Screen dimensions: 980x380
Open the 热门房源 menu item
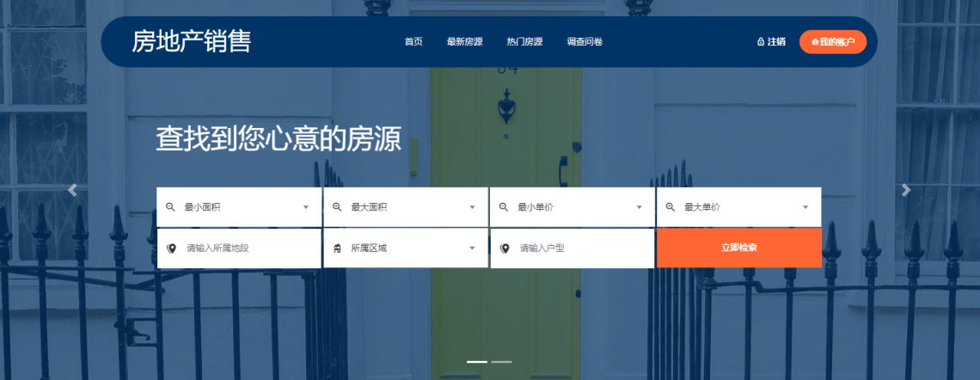pos(524,42)
